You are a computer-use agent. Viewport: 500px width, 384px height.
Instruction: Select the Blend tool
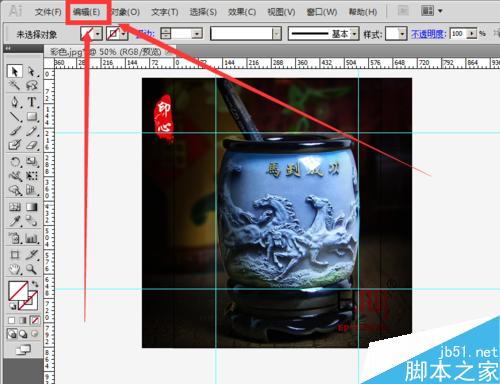[32, 221]
